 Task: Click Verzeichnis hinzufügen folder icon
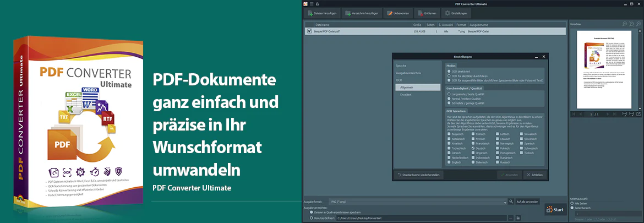tap(348, 14)
